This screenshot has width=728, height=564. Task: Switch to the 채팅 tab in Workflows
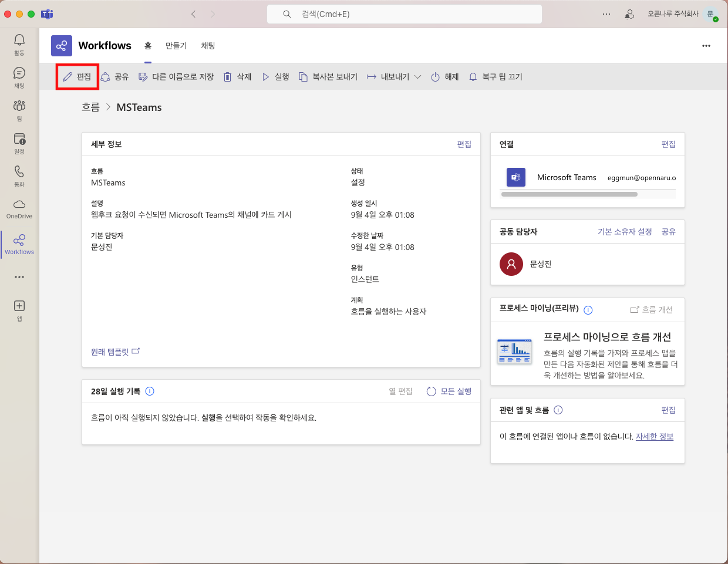click(x=208, y=46)
